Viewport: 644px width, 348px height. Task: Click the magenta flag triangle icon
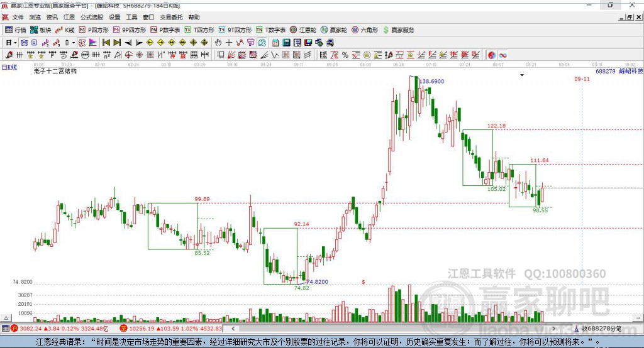click(93, 43)
